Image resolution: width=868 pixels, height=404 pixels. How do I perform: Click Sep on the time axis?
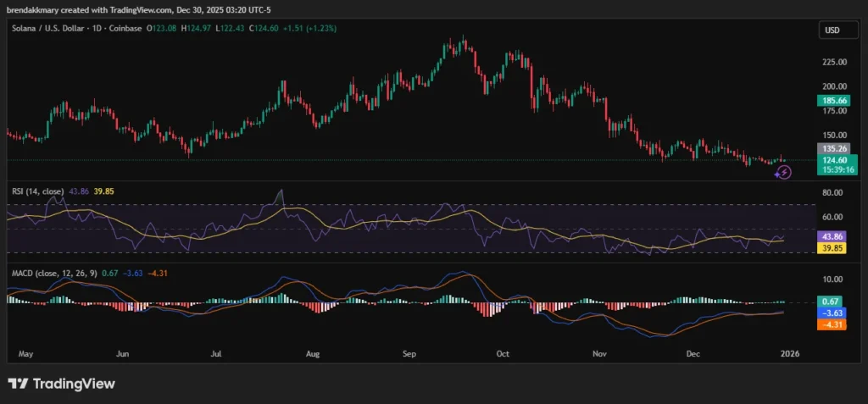[x=409, y=352]
